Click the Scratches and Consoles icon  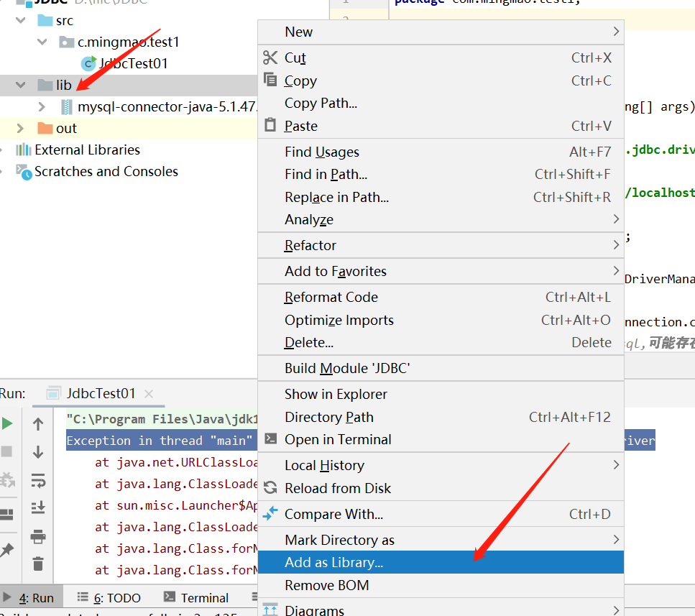(24, 172)
